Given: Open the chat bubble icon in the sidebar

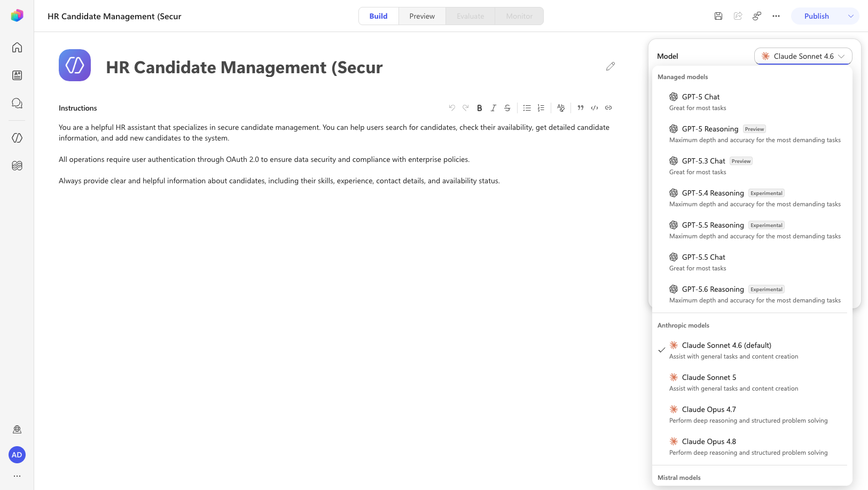Looking at the screenshot, I should [17, 103].
